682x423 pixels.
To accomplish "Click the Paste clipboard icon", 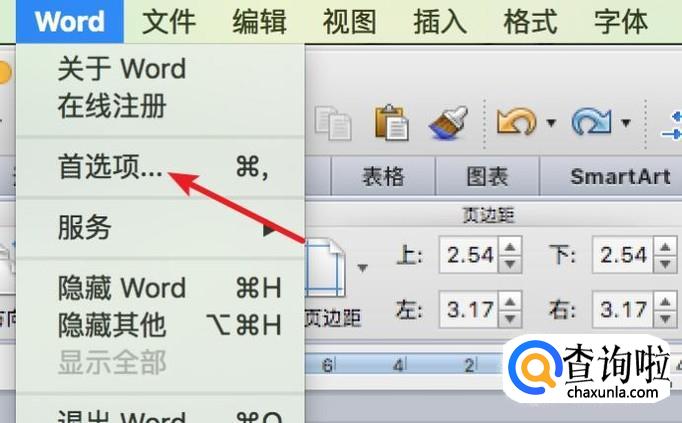I will [392, 123].
